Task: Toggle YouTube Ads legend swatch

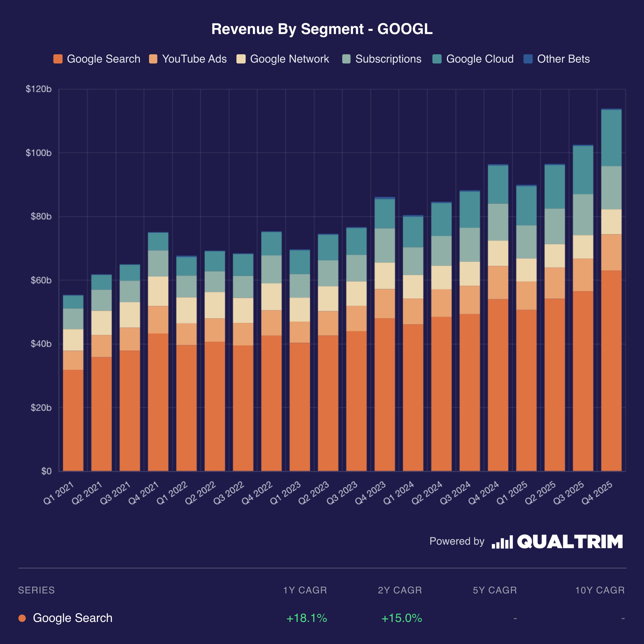Action: tap(153, 59)
